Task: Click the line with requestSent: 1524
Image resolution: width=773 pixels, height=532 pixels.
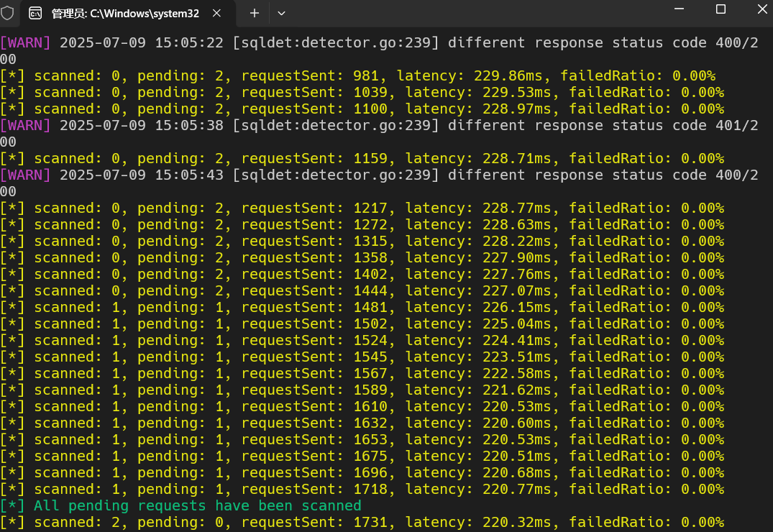Action: coord(362,340)
